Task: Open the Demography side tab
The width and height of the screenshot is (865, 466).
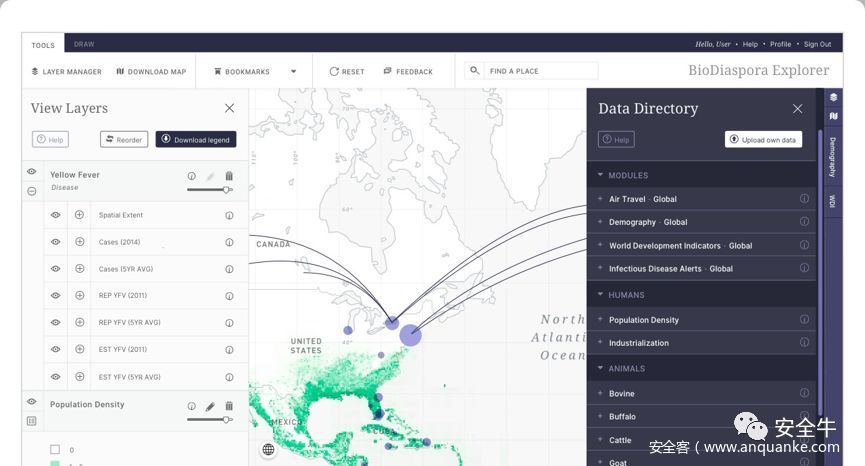Action: pyautogui.click(x=833, y=157)
